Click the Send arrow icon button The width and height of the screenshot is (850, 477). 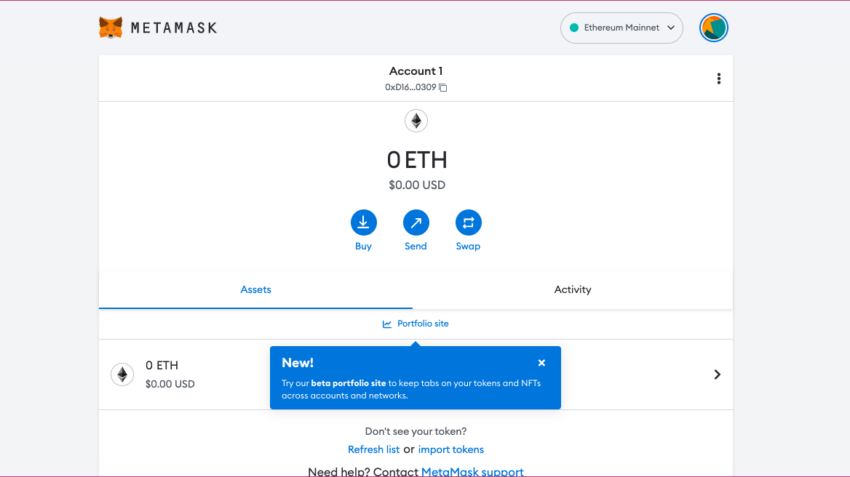(416, 223)
